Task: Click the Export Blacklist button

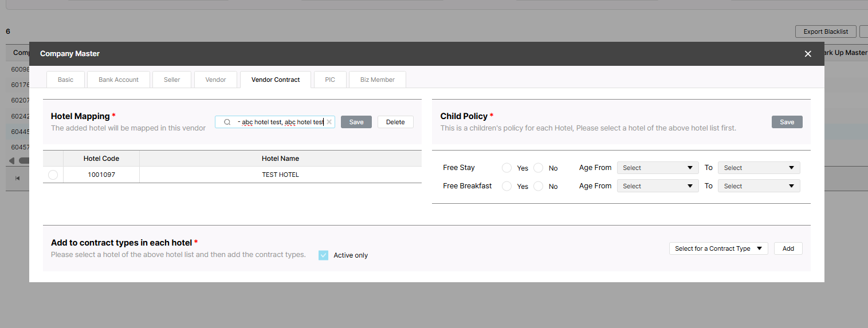Action: click(825, 31)
